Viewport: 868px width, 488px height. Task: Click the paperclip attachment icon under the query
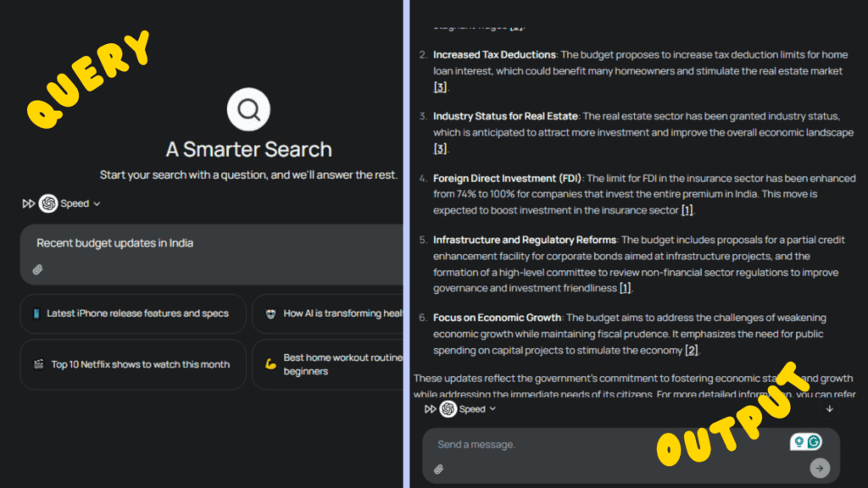(x=37, y=269)
